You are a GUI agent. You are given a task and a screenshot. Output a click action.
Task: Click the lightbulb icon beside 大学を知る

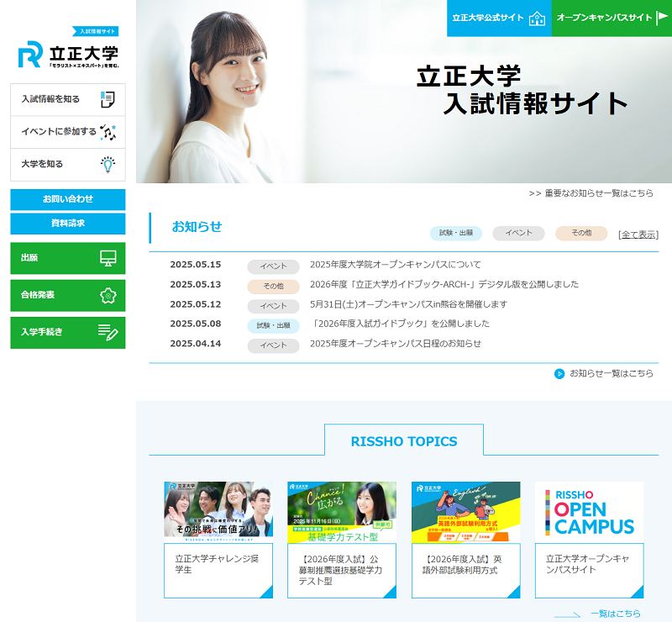tap(108, 165)
